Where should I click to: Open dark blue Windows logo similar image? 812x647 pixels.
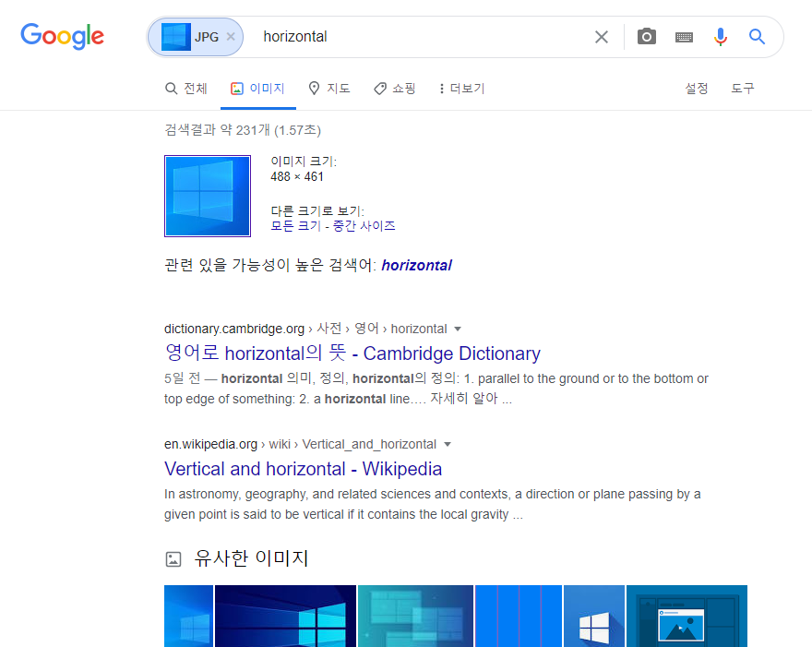click(285, 616)
